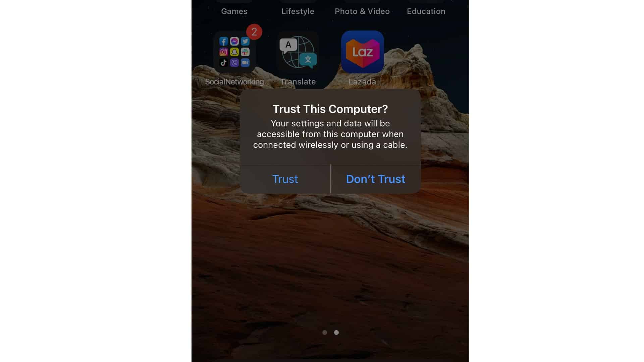Switch to first home screen page dot
Screen dimensions: 644x362
(325, 332)
